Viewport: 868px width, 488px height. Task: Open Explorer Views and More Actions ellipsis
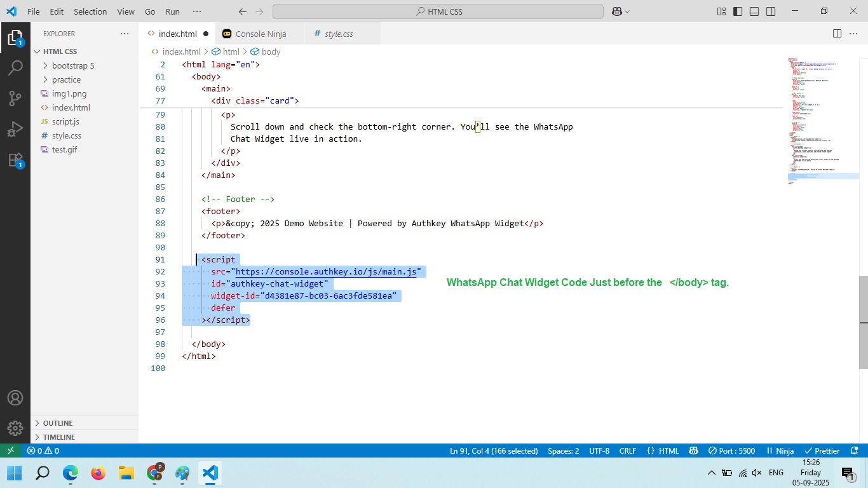(x=125, y=34)
